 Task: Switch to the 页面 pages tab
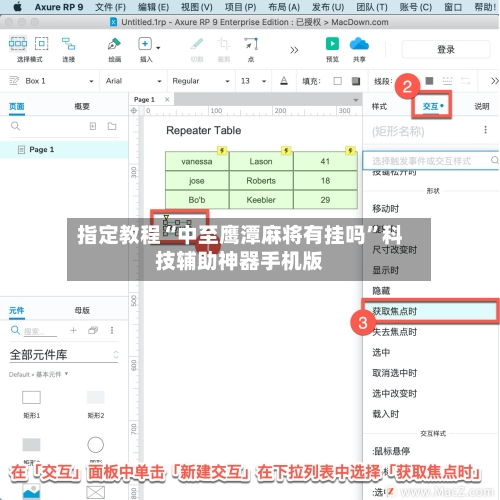pyautogui.click(x=17, y=107)
